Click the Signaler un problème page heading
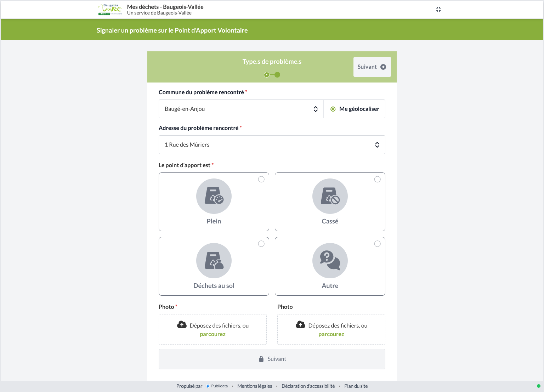 [x=172, y=30]
